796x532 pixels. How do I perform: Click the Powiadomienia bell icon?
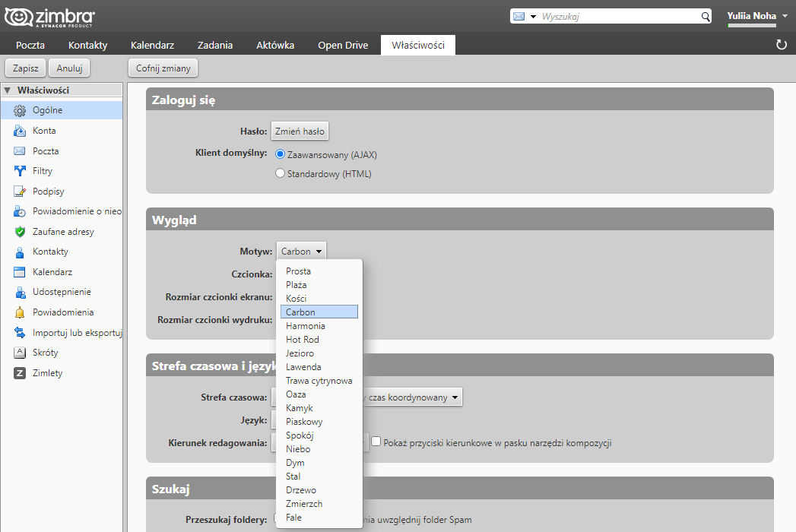20,312
